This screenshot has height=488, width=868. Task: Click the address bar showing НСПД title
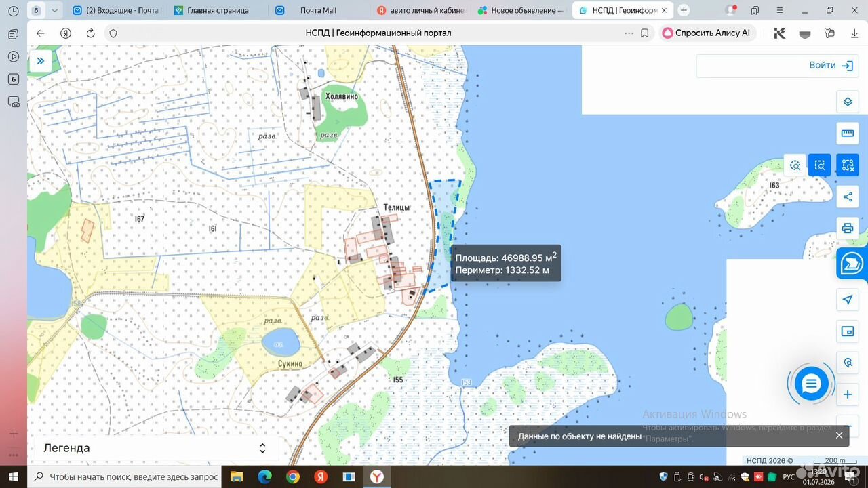point(378,33)
